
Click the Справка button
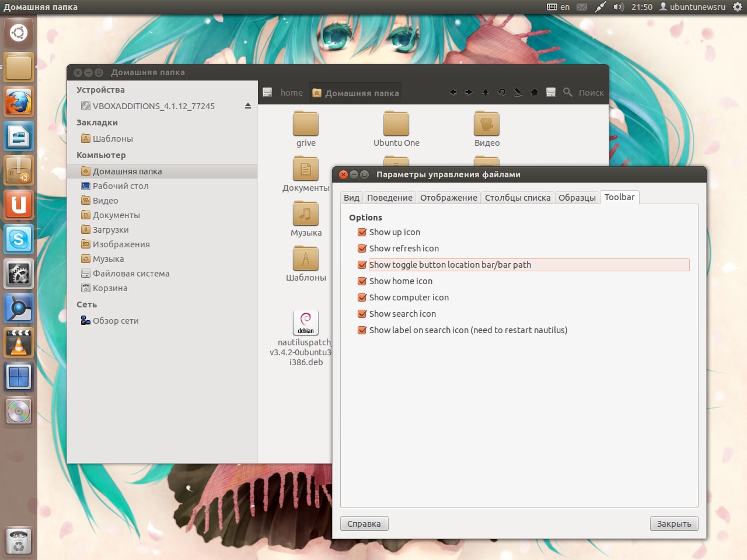point(364,524)
